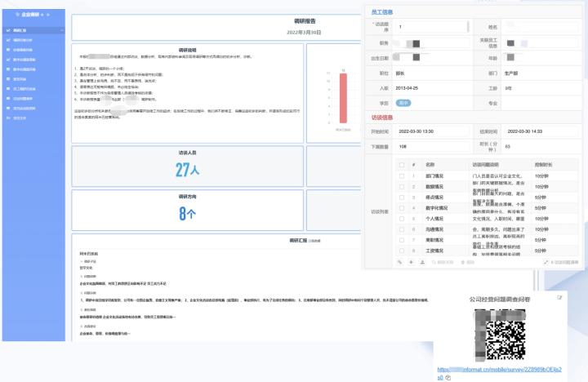This screenshot has width=588, height=382.
Task: Click the edit icon above the QR code
Action: (x=559, y=298)
